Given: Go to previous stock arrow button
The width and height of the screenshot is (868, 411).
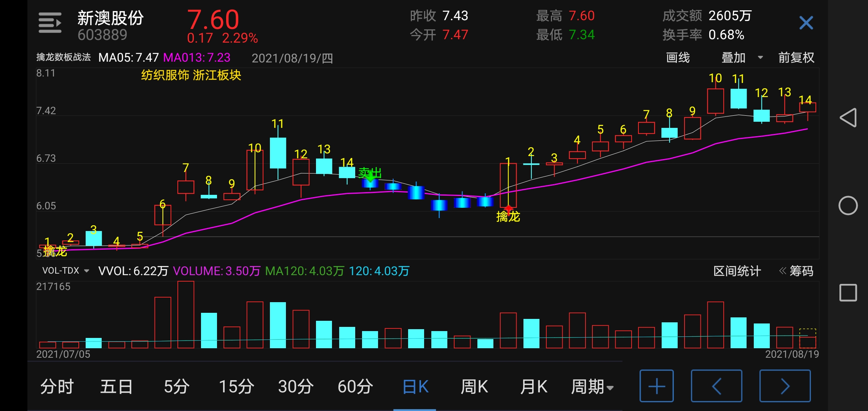Looking at the screenshot, I should [x=716, y=386].
